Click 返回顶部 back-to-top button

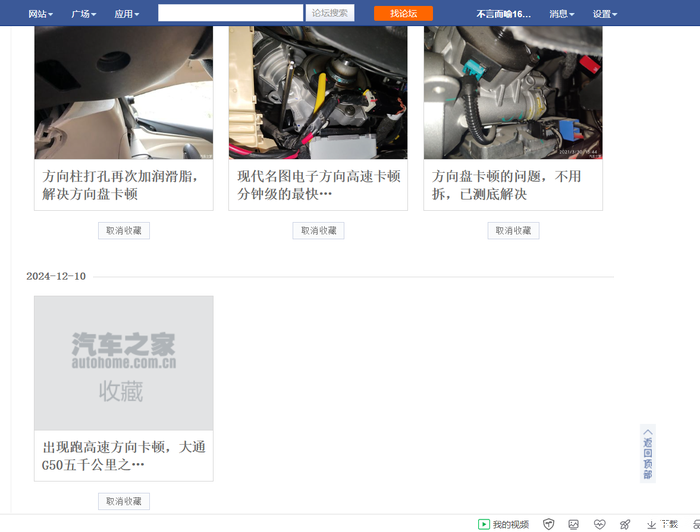click(x=648, y=453)
